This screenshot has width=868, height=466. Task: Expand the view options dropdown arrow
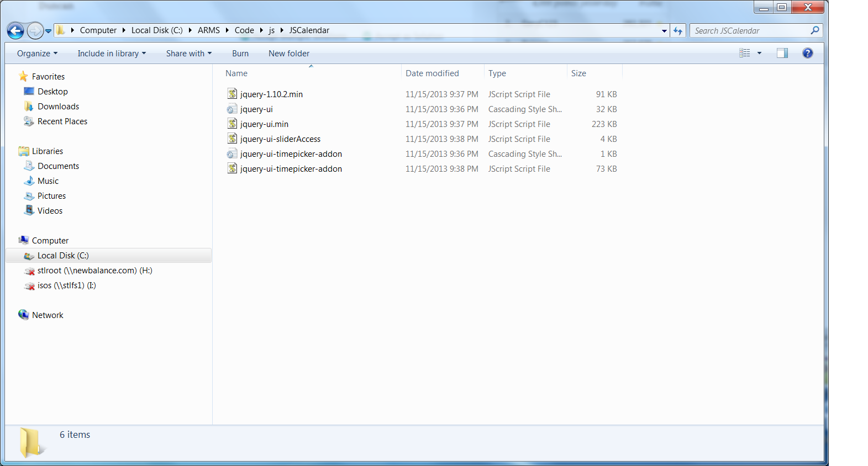click(x=759, y=53)
